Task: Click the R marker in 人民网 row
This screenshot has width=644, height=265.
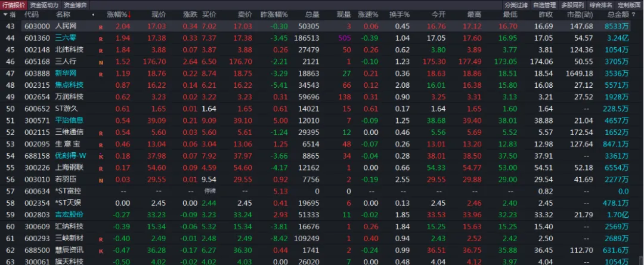Action: (x=101, y=27)
